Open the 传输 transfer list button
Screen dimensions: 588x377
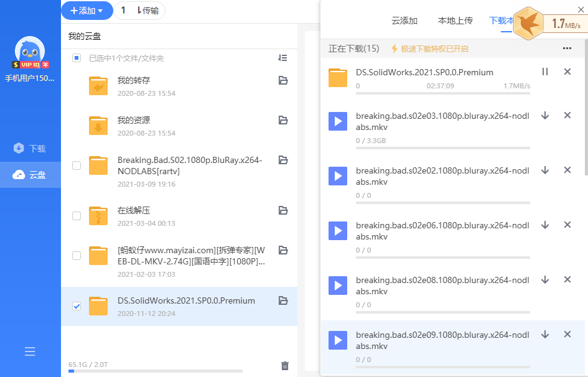pos(139,11)
